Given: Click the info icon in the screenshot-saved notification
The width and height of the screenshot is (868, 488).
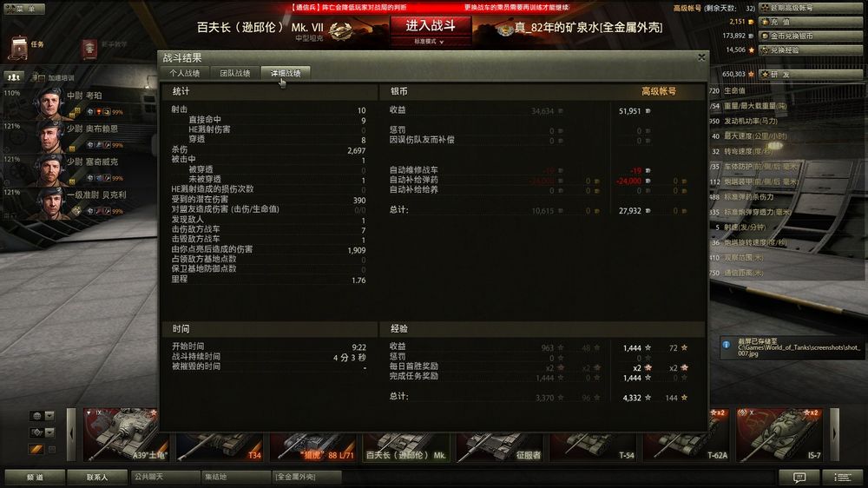Looking at the screenshot, I should tap(727, 345).
